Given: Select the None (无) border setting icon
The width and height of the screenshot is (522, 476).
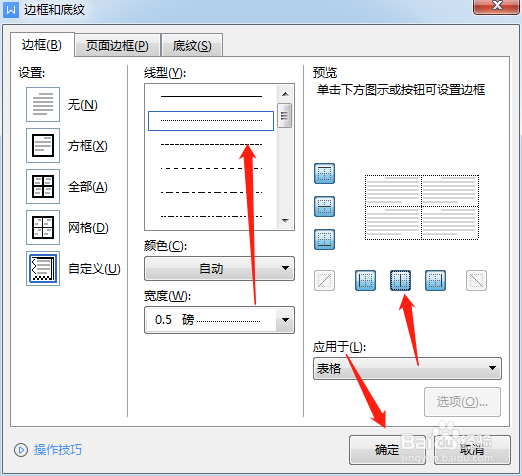Looking at the screenshot, I should [x=43, y=105].
